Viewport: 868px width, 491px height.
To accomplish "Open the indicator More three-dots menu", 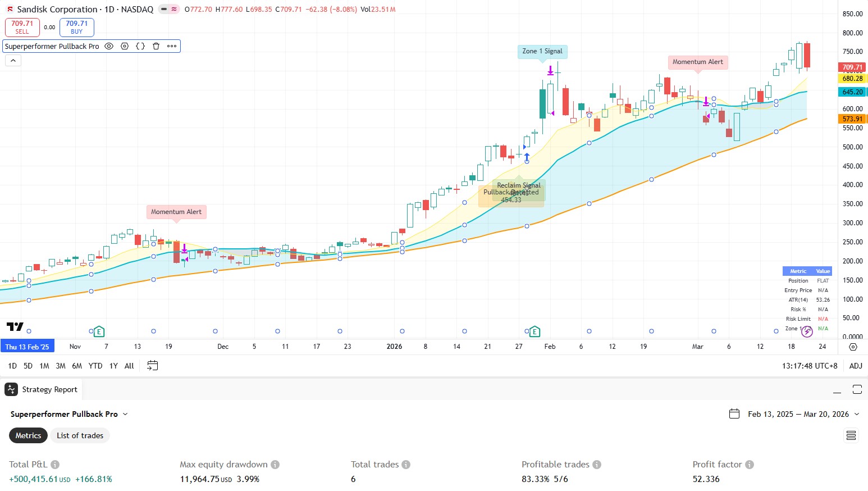I will click(172, 46).
